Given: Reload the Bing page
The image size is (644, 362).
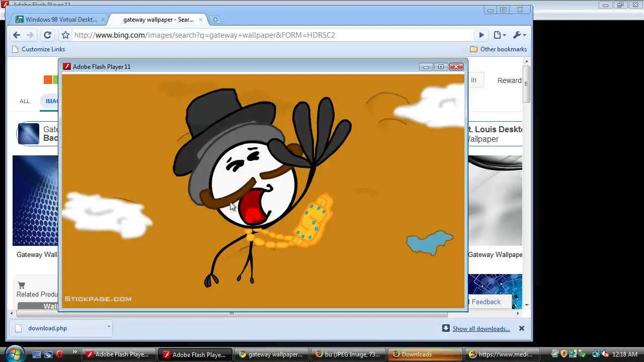Looking at the screenshot, I should coord(47,35).
